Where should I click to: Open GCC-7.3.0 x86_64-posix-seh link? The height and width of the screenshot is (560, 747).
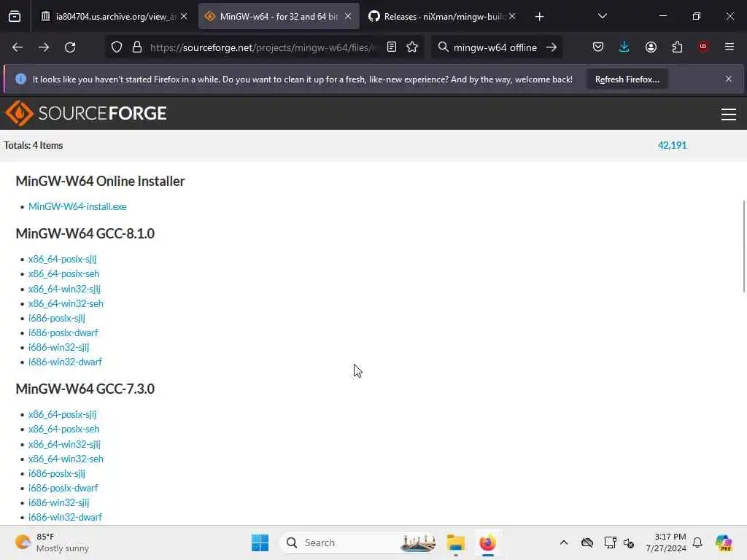coord(64,429)
